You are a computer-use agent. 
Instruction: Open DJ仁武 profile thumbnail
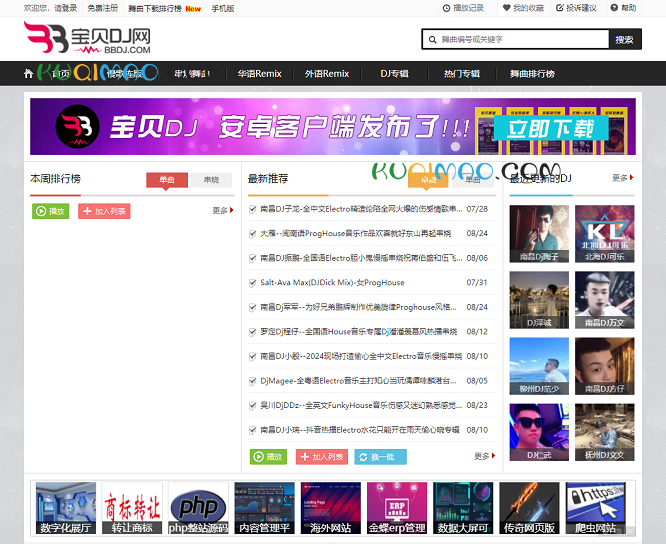click(539, 432)
